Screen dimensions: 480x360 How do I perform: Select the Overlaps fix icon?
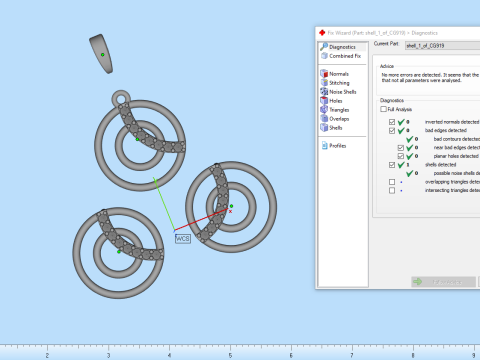click(x=324, y=119)
